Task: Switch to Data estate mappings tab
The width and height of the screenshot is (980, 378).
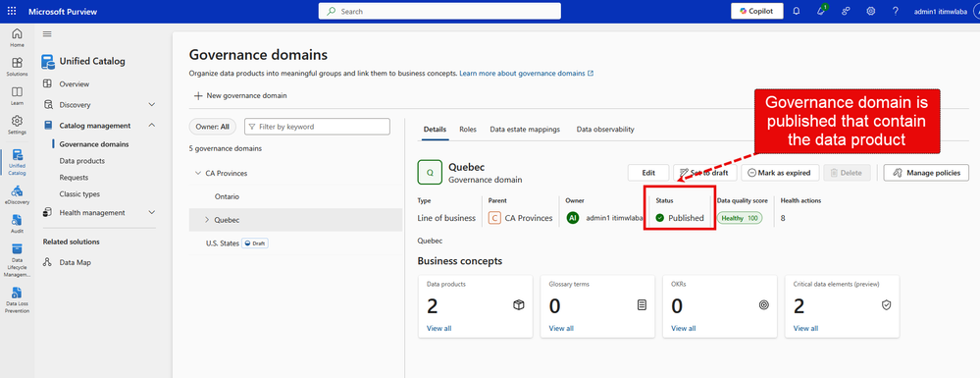Action: tap(525, 129)
